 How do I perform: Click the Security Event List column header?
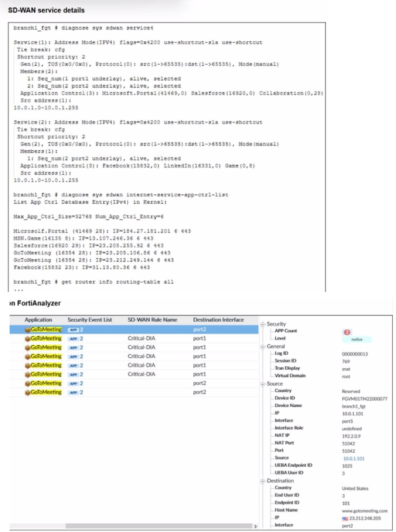click(x=90, y=320)
